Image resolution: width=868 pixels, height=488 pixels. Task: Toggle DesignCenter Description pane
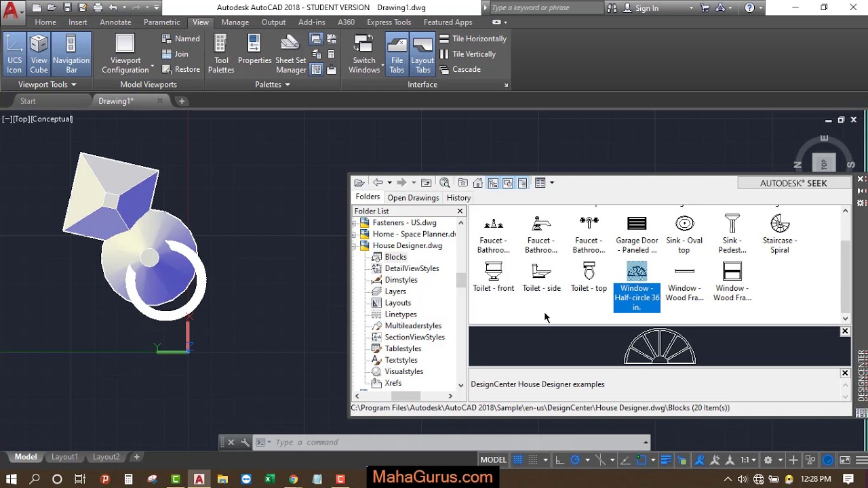pos(523,183)
